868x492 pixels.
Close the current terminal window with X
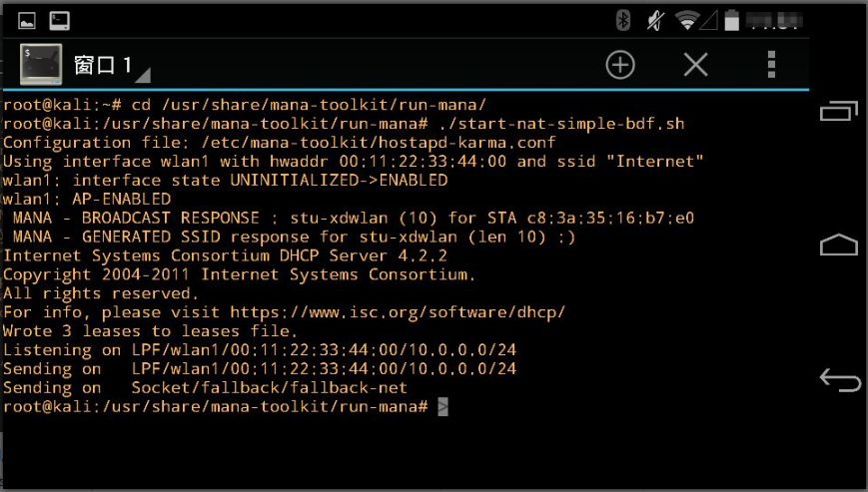pyautogui.click(x=696, y=65)
